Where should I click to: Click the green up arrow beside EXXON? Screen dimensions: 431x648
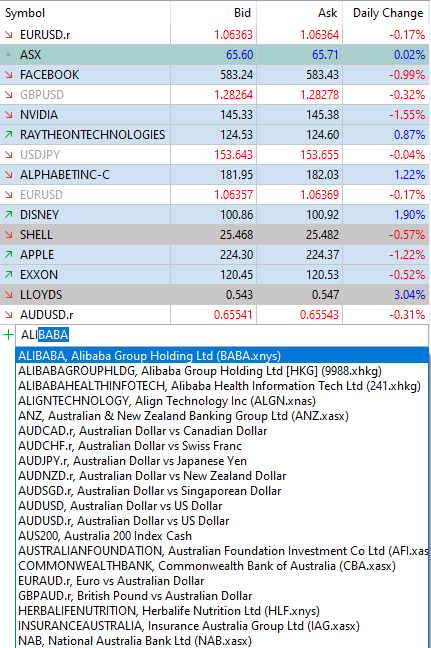[9, 274]
